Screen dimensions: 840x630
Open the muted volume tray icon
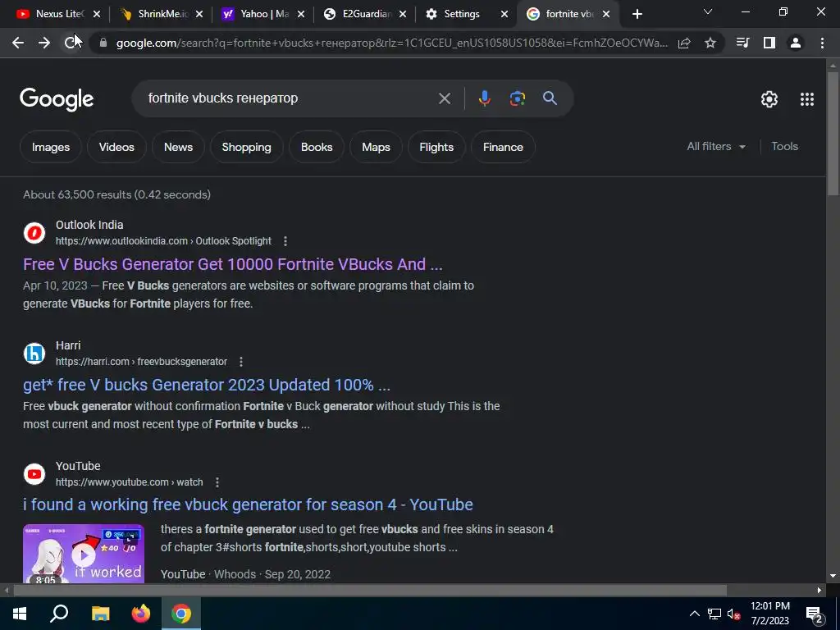(x=734, y=614)
